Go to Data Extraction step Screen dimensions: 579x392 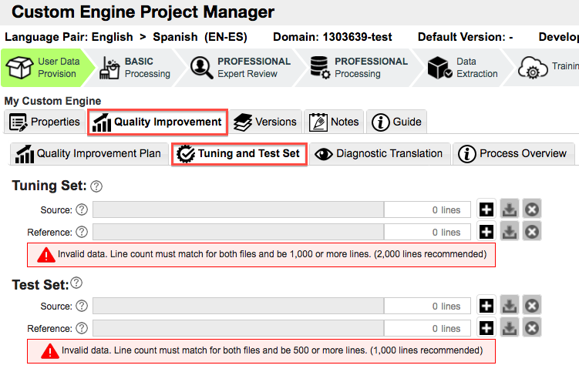click(463, 68)
